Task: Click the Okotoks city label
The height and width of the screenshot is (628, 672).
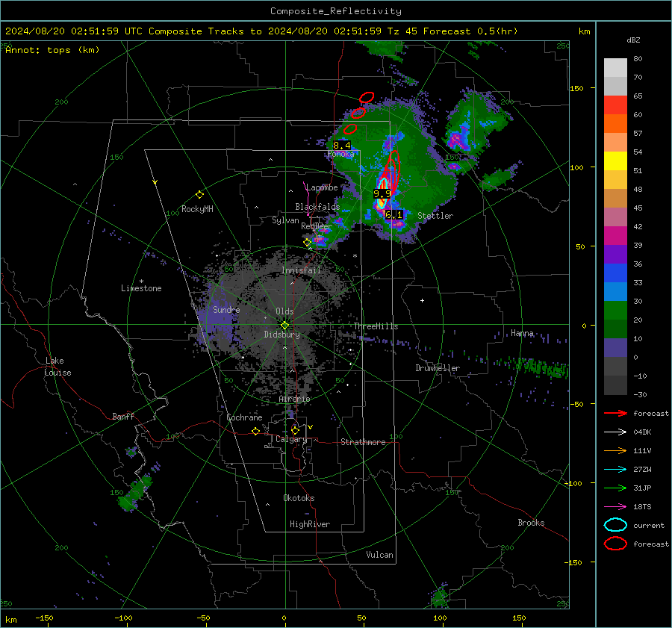Action: click(299, 498)
